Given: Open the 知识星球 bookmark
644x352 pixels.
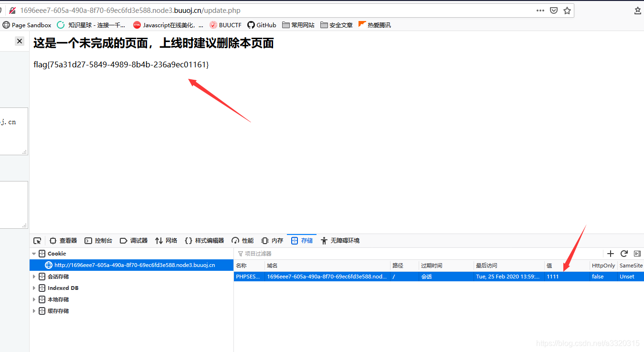Looking at the screenshot, I should point(91,25).
